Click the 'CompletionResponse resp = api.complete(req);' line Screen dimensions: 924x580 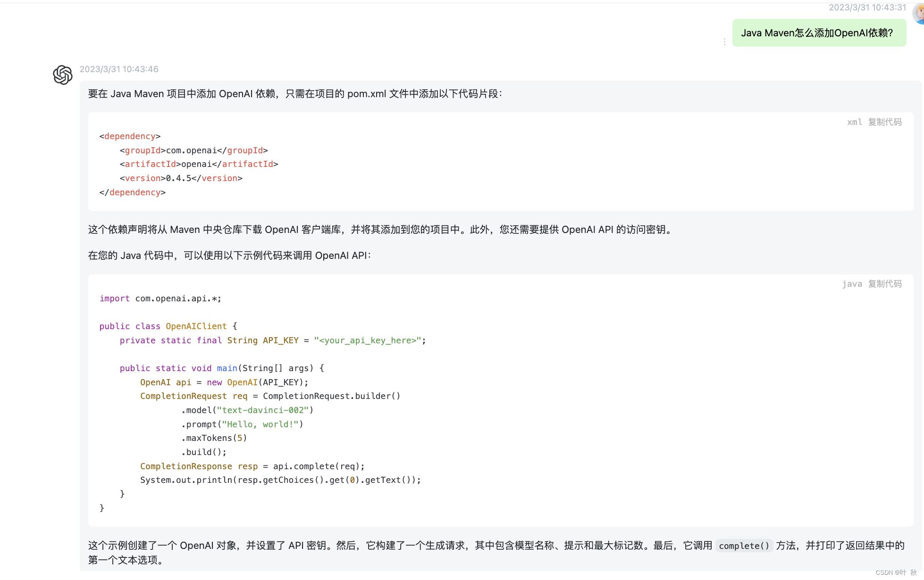tap(252, 466)
